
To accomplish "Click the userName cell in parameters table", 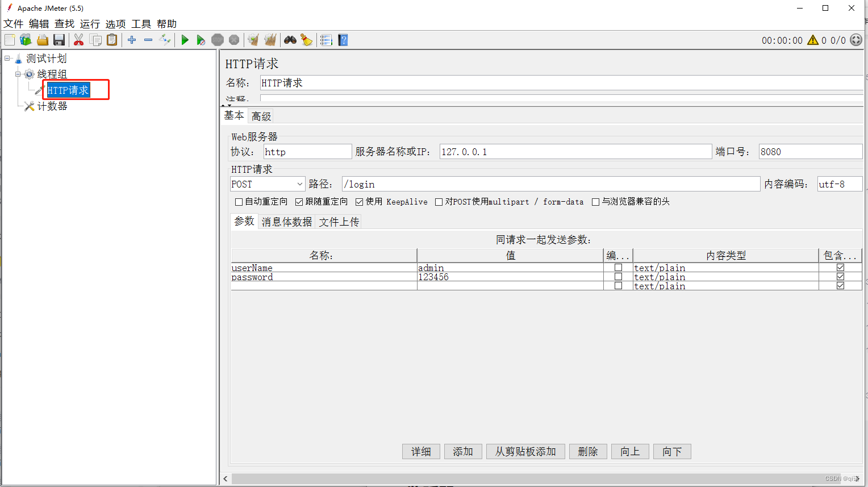I will 324,268.
